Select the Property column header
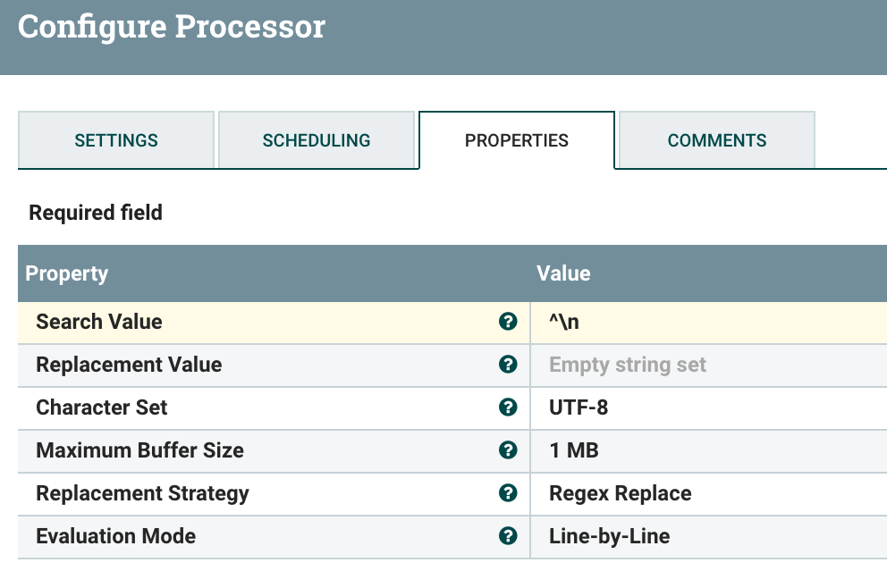The width and height of the screenshot is (887, 588). [x=66, y=273]
